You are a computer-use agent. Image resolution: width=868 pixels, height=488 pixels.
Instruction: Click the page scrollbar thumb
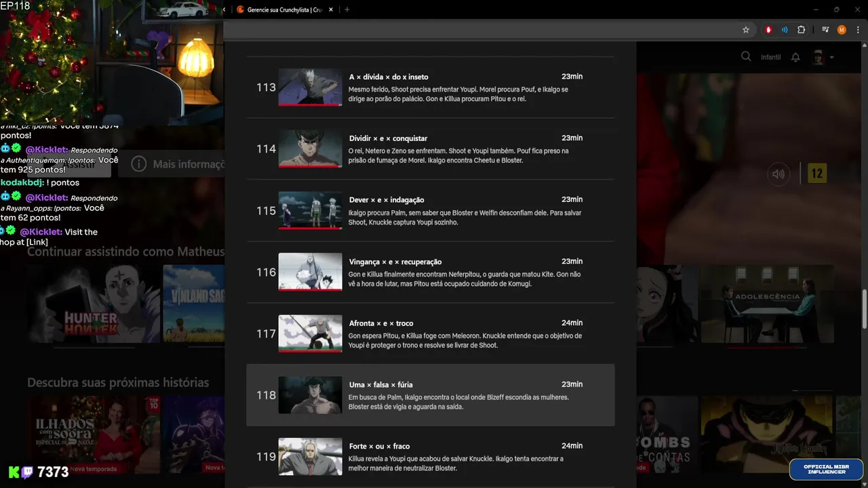(x=864, y=310)
